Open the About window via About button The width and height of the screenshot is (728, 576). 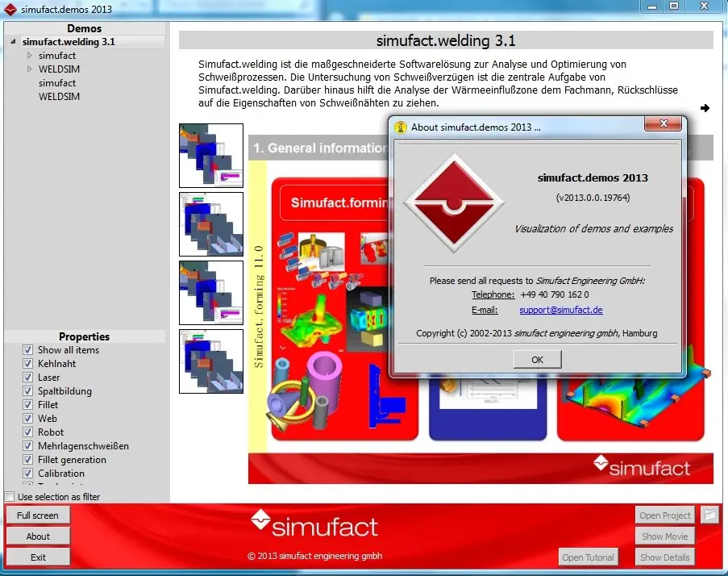pyautogui.click(x=38, y=536)
